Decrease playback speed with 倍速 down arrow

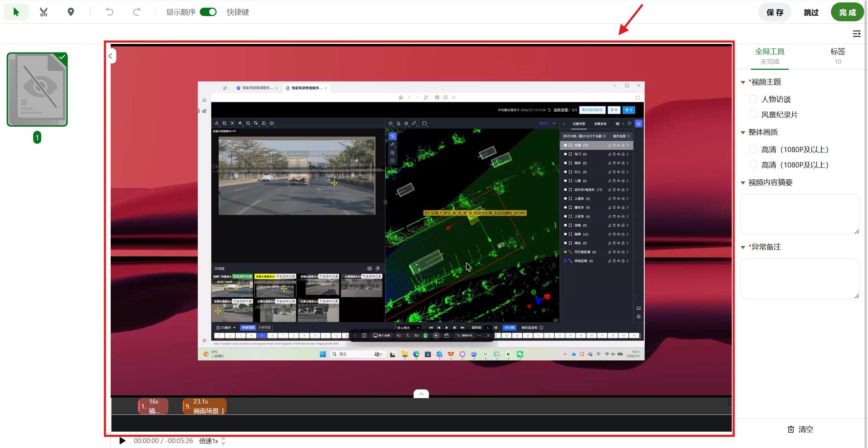(x=224, y=444)
